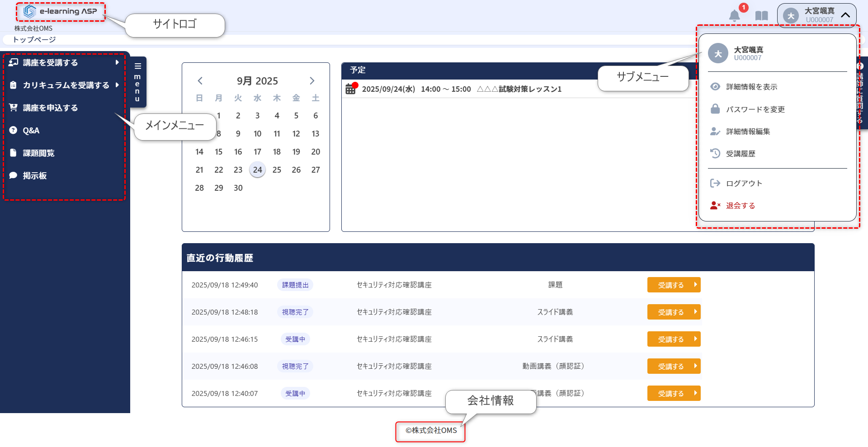Select 詳細情報編集 in the submenu
Viewport: 868px width, 447px height.
748,132
